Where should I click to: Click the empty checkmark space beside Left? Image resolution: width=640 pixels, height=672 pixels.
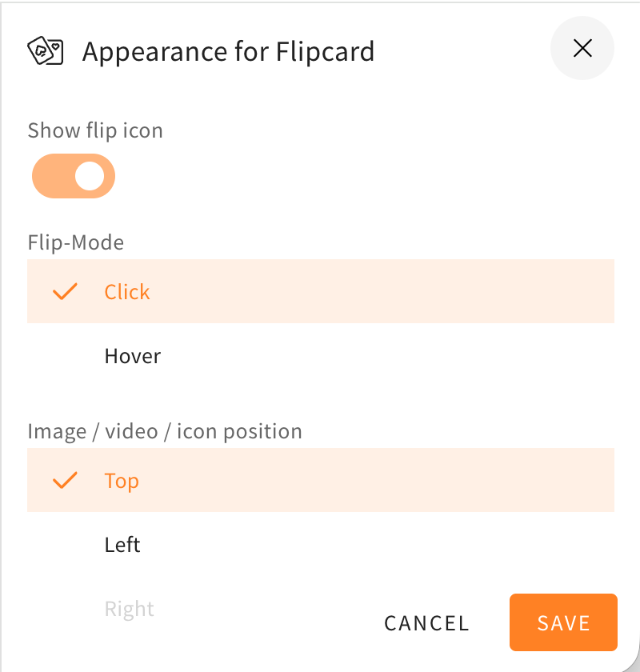(x=65, y=545)
